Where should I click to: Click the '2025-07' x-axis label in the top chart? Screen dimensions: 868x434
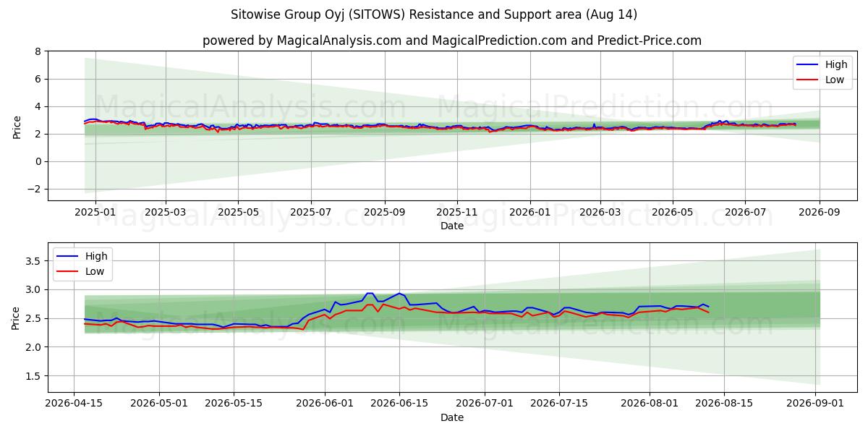(x=311, y=213)
